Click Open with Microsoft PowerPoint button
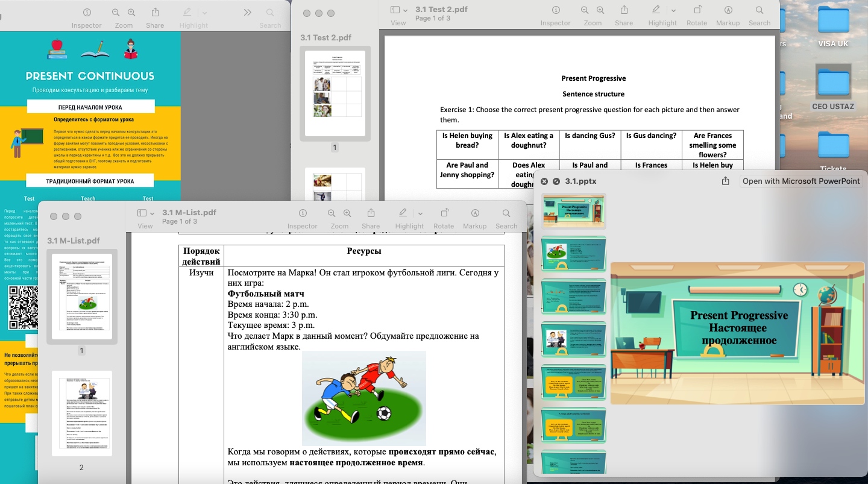 click(x=801, y=181)
